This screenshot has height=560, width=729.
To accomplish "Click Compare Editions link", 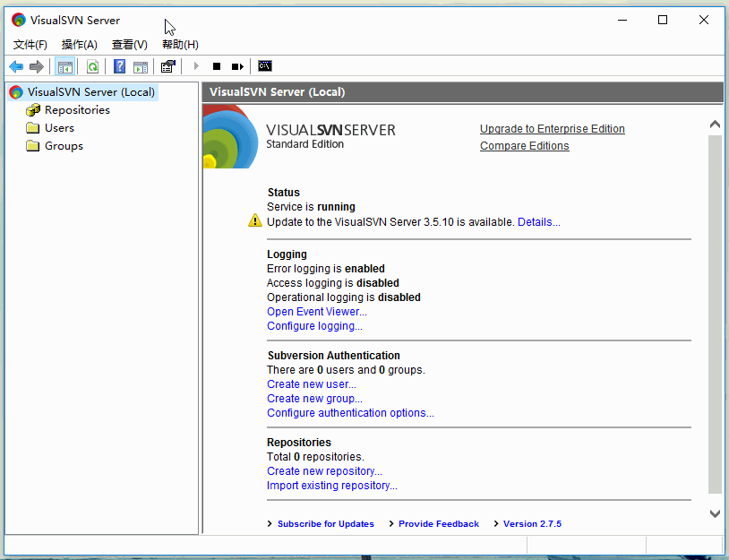I will tap(525, 146).
